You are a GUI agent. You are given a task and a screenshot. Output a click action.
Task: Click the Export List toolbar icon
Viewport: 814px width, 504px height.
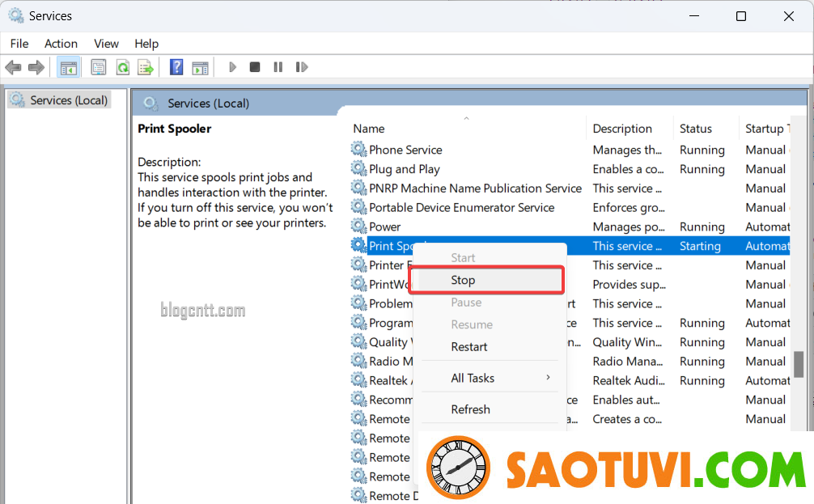pyautogui.click(x=146, y=67)
